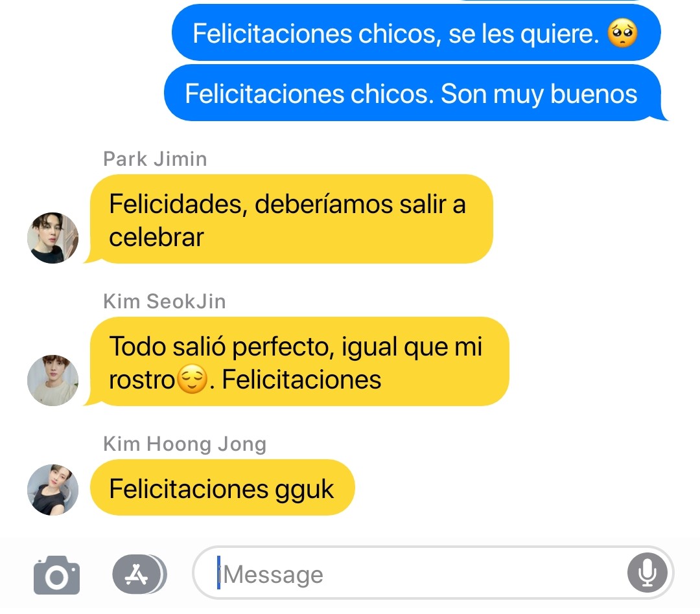The height and width of the screenshot is (614, 700).
Task: Open the App Store apps icon
Action: click(x=139, y=574)
